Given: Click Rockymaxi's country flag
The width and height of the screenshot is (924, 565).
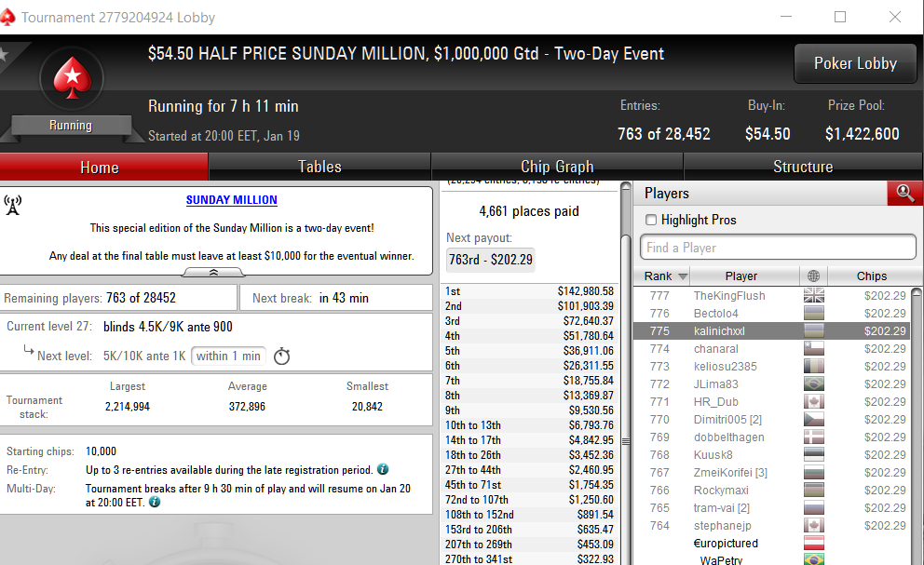Looking at the screenshot, I should click(x=814, y=491).
